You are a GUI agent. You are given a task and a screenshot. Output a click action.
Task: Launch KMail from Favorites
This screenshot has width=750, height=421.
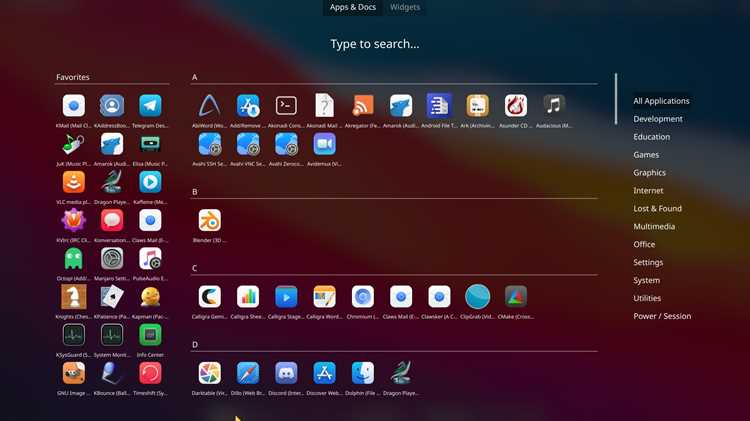[74, 106]
